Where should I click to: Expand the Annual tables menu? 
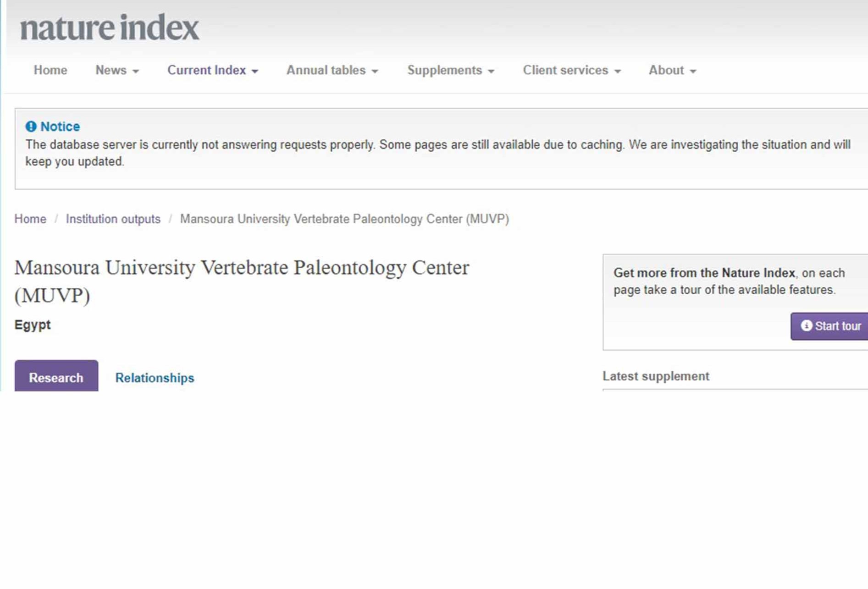coord(332,70)
